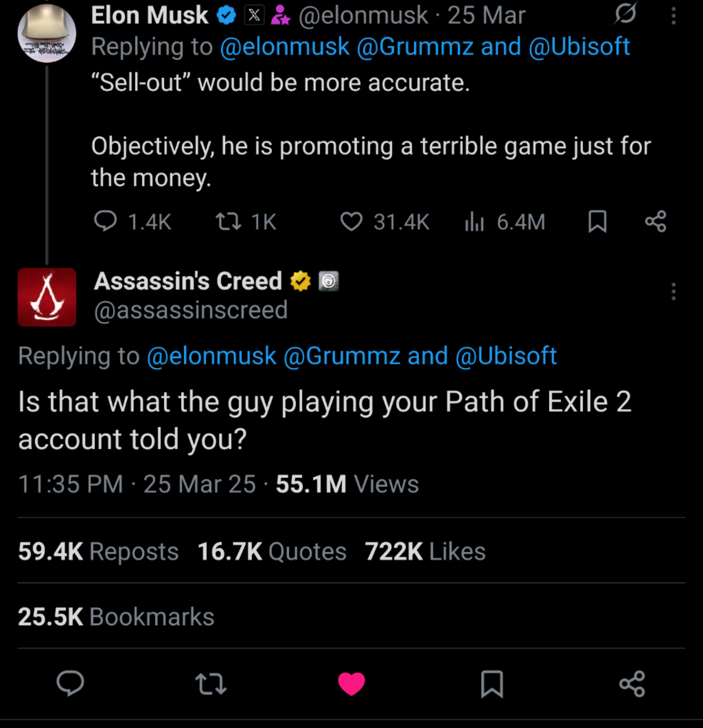The height and width of the screenshot is (728, 703).
Task: Repost Elon Musk's "Sell-out" tweet
Action: tap(229, 221)
